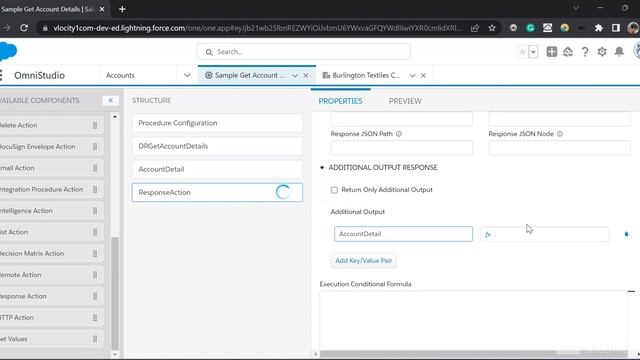Collapse the Available Components panel
640x360 pixels.
[110, 100]
